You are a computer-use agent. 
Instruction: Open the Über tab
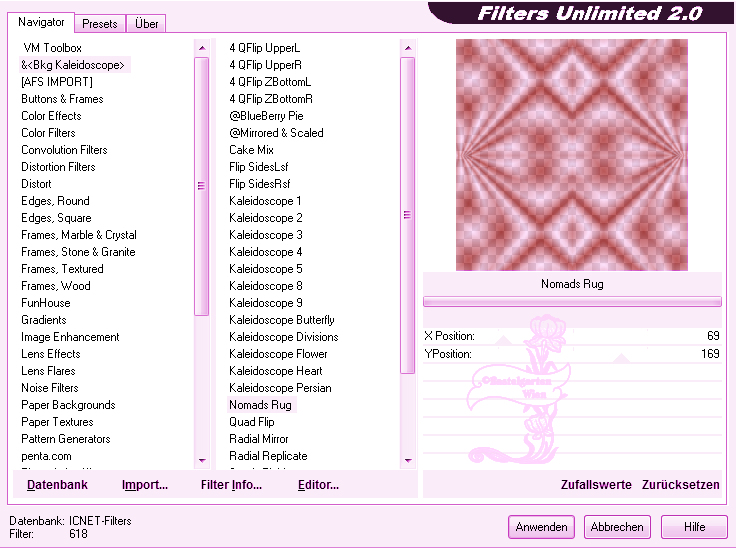point(146,23)
